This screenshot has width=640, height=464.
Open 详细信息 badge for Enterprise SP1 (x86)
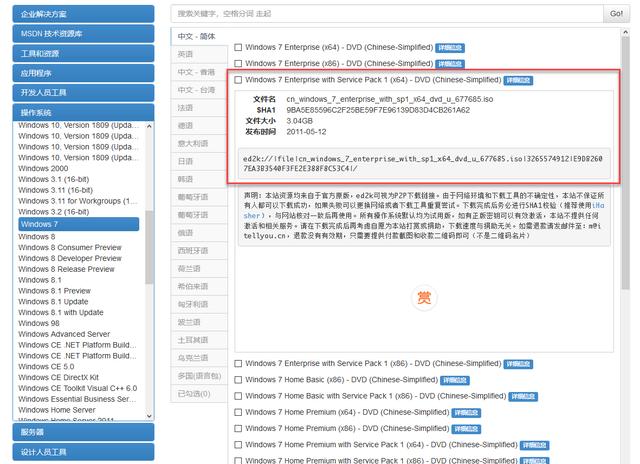(518, 364)
